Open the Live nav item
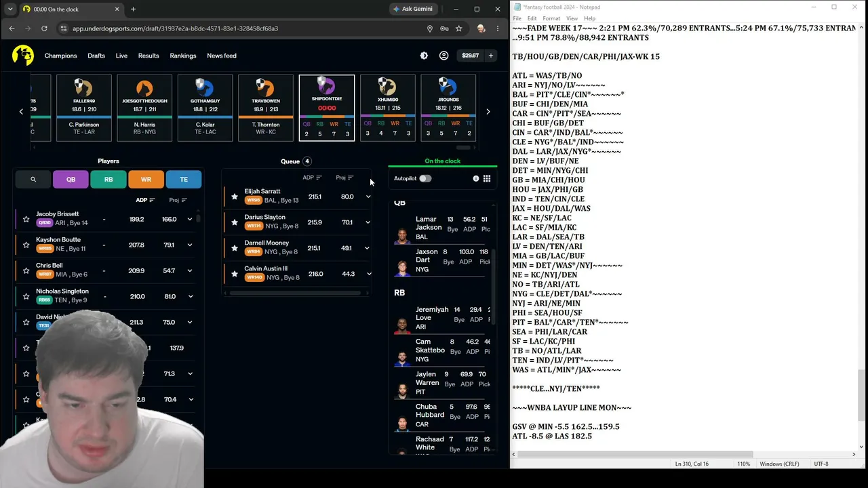868x488 pixels. pos(121,56)
